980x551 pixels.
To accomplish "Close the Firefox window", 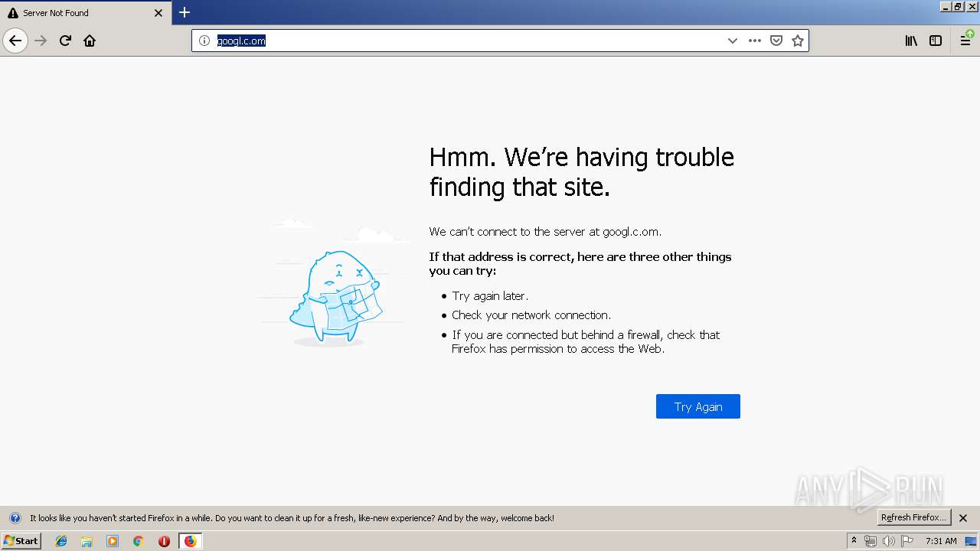I will [x=972, y=6].
